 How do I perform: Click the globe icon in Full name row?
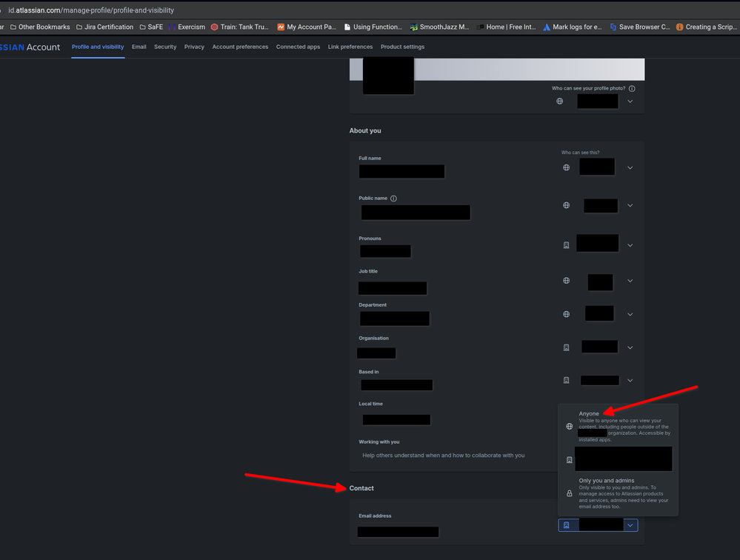click(567, 167)
